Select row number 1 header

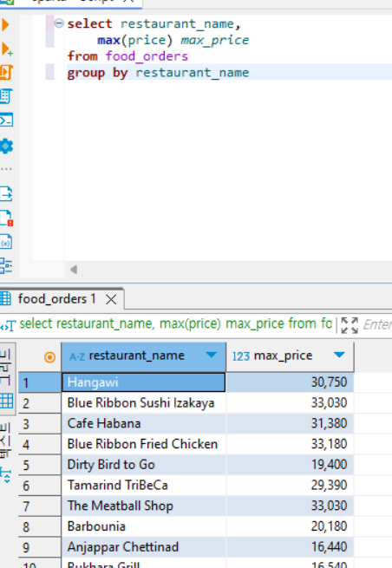click(x=40, y=382)
